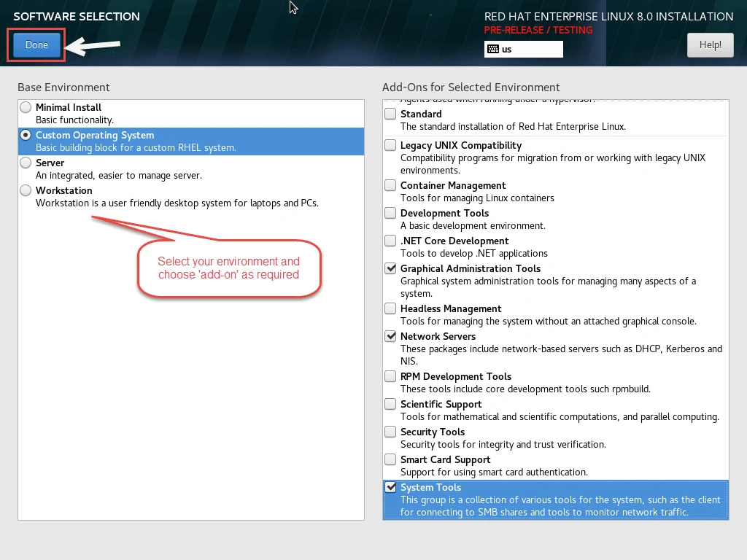Select the Minimal Install radio button

[26, 107]
